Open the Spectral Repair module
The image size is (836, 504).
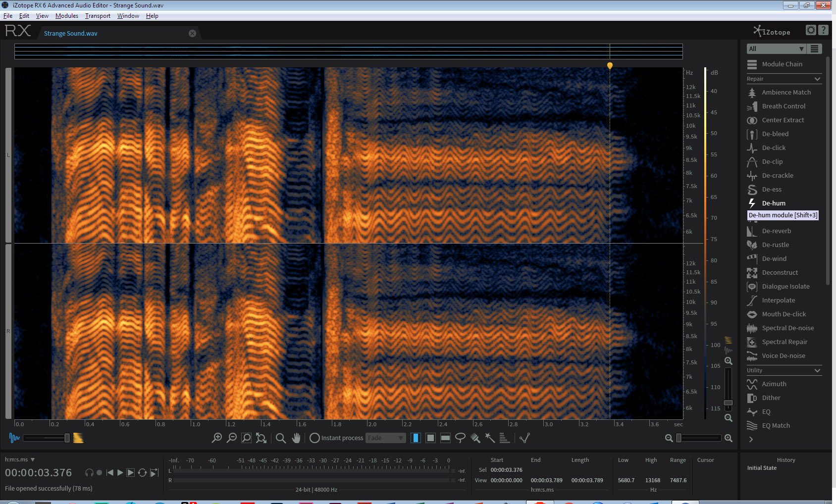784,342
